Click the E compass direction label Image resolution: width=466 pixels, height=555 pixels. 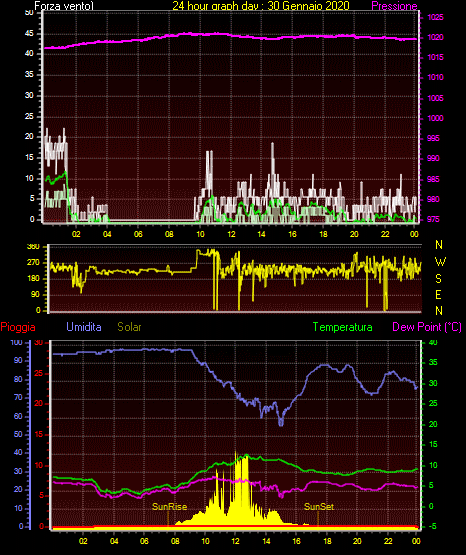tap(438, 294)
